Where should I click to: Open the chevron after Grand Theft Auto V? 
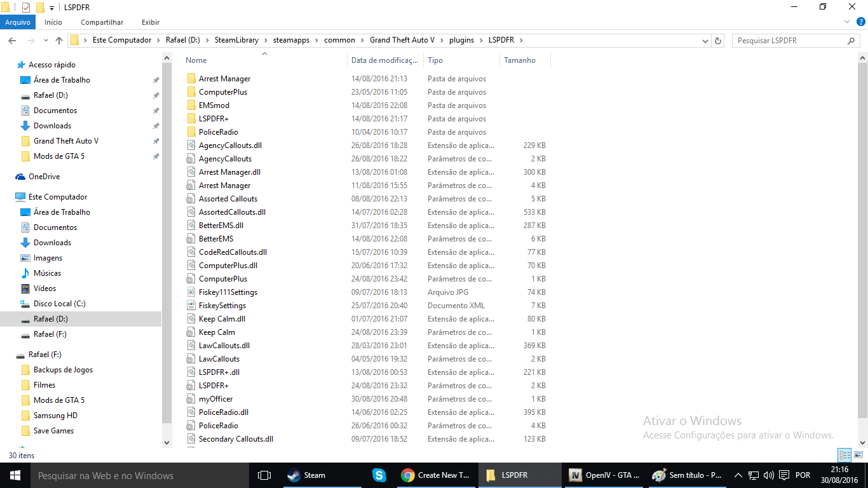coord(441,40)
